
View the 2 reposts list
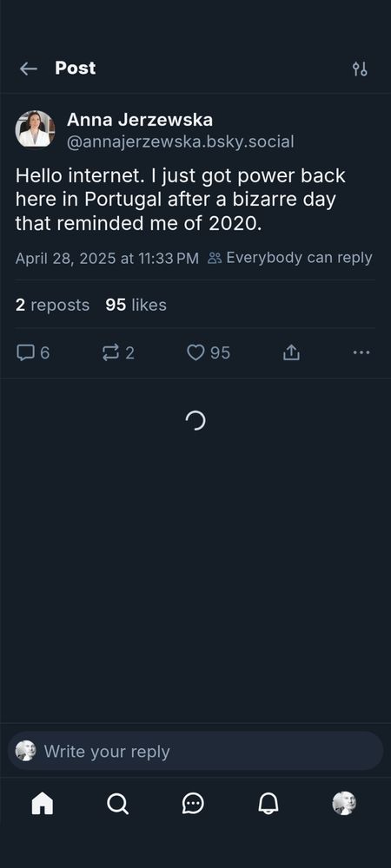53,305
